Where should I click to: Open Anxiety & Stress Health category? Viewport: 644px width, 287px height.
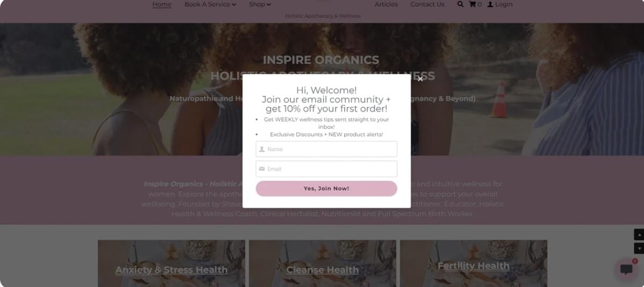click(171, 270)
